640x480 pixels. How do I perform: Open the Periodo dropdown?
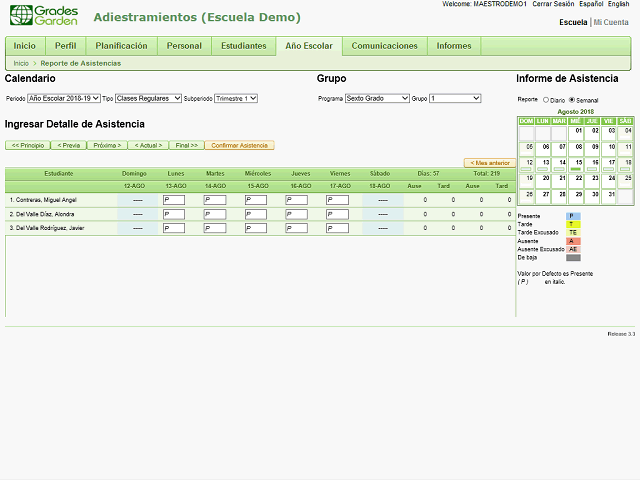[x=64, y=99]
